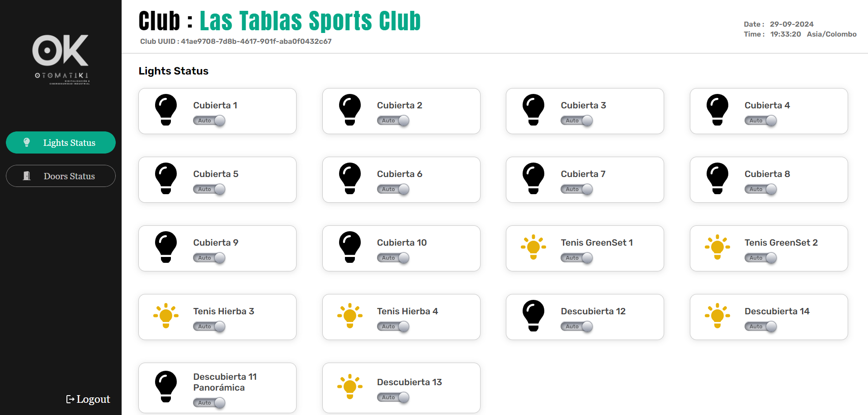Image resolution: width=868 pixels, height=415 pixels.
Task: Click the Club UUID text
Action: pyautogui.click(x=236, y=42)
